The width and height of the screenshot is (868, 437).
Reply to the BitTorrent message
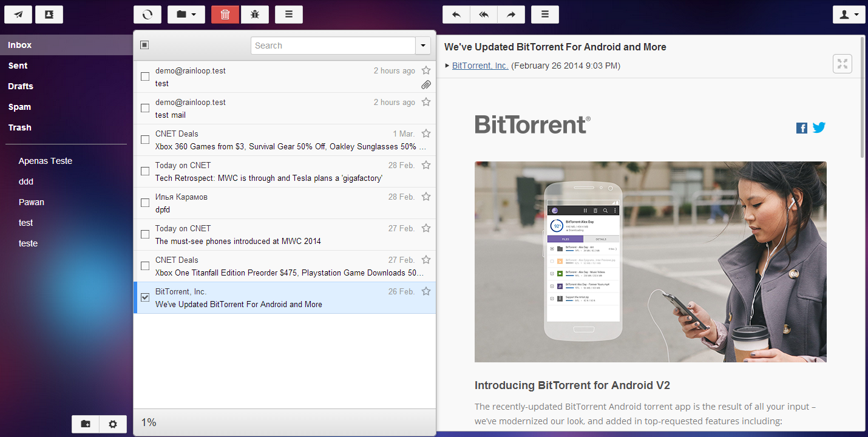(455, 14)
